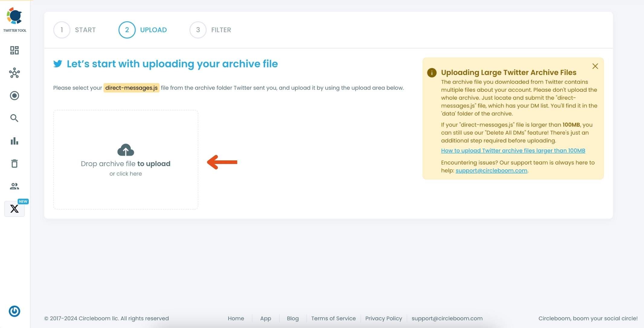This screenshot has height=328, width=644.
Task: Click the Home footer menu item
Action: [236, 318]
